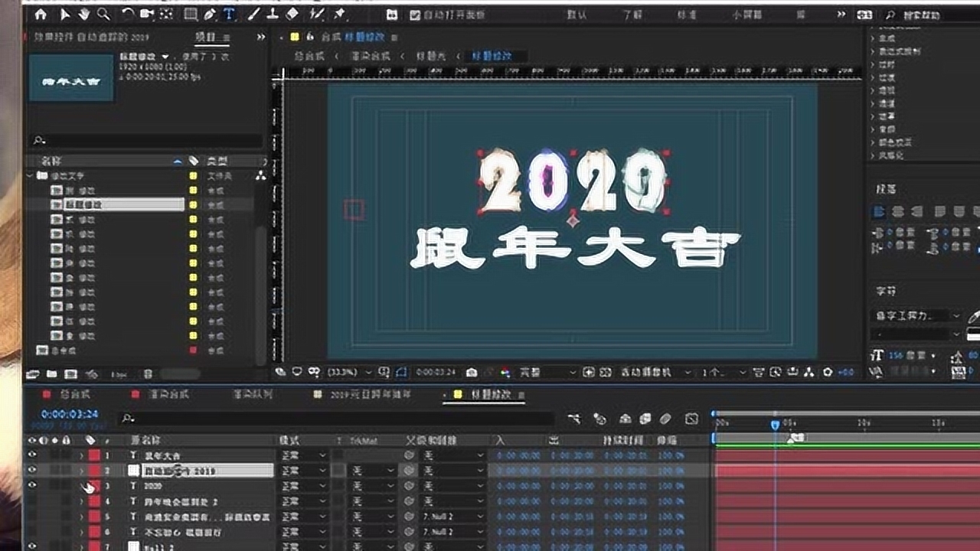Click red label swatch of layer 5
Viewport: 980px width, 551px height.
[x=94, y=517]
